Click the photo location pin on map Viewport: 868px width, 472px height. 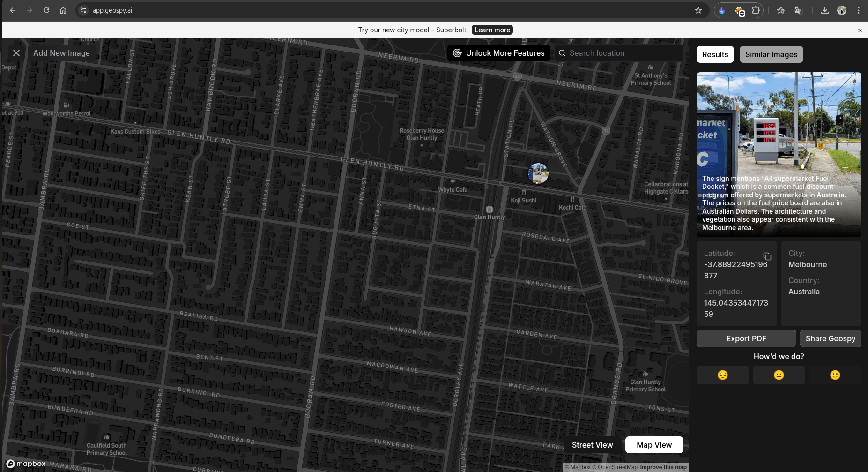pyautogui.click(x=538, y=173)
